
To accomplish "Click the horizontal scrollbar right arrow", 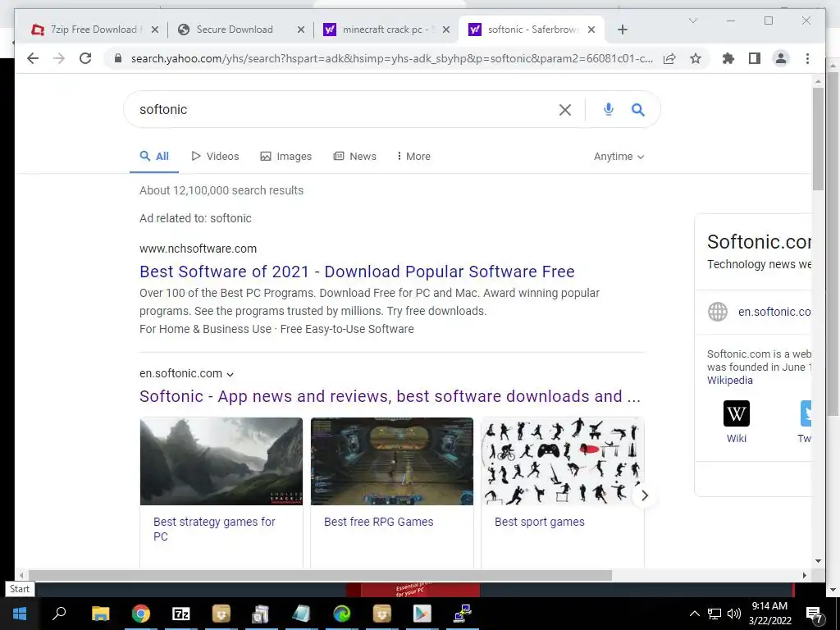I will 805,575.
